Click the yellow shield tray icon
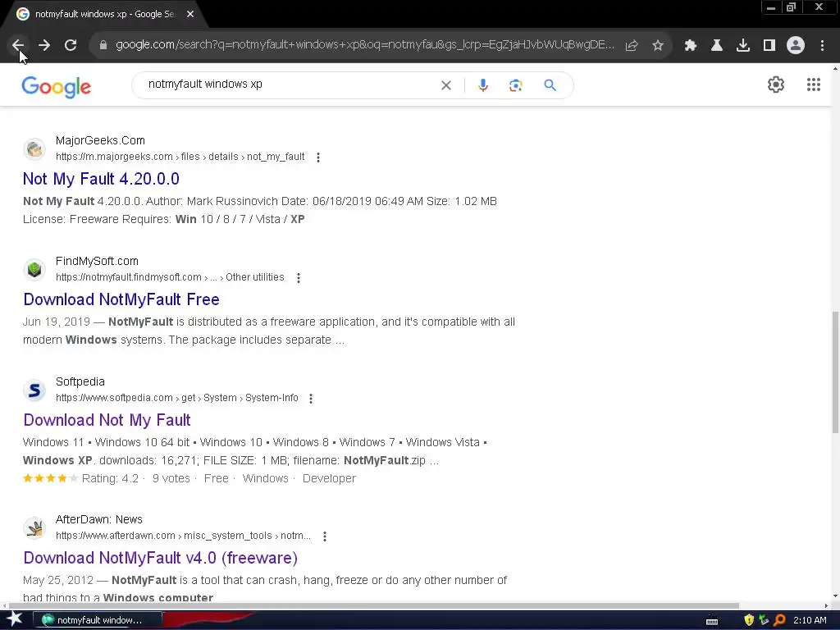Viewport: 840px width, 630px height. [x=749, y=620]
